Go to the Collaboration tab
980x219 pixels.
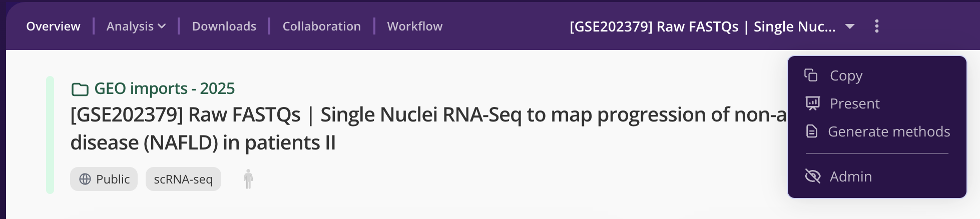[321, 26]
